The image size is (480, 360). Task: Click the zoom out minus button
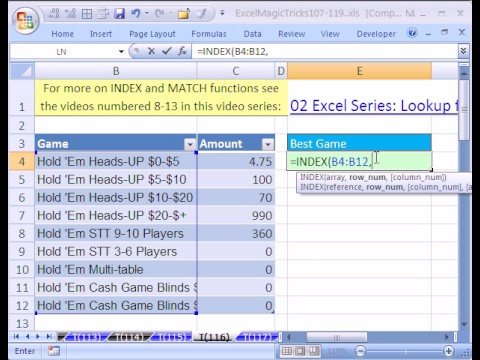coord(360,351)
